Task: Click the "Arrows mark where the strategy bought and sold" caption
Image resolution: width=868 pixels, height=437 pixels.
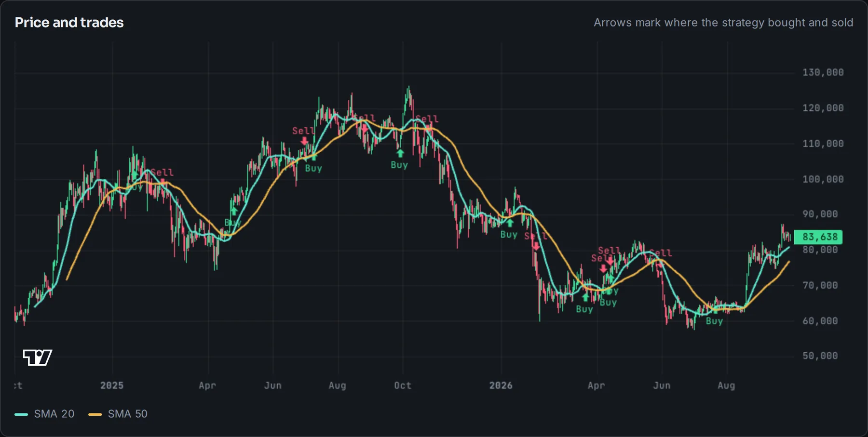Action: [723, 23]
